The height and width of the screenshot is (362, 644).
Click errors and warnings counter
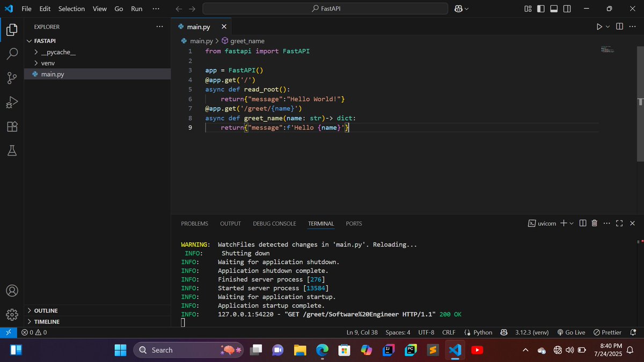click(34, 333)
